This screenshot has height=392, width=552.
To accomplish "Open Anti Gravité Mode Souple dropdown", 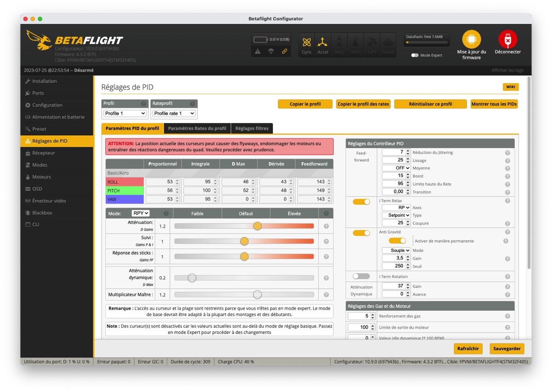I will (396, 250).
